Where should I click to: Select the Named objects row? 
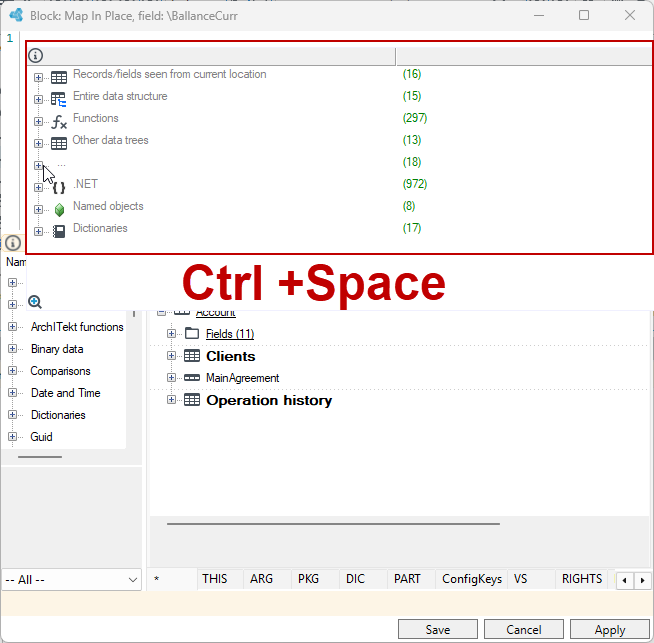[x=108, y=206]
